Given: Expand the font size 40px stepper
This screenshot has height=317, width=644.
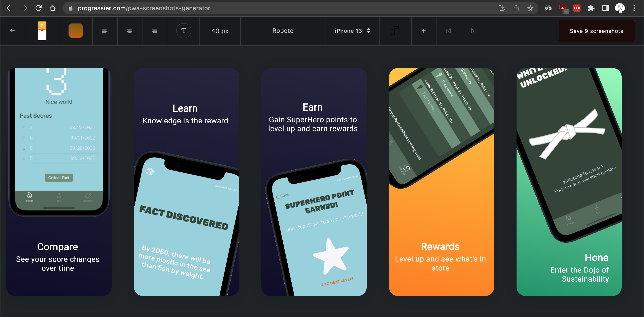Looking at the screenshot, I should click(220, 31).
